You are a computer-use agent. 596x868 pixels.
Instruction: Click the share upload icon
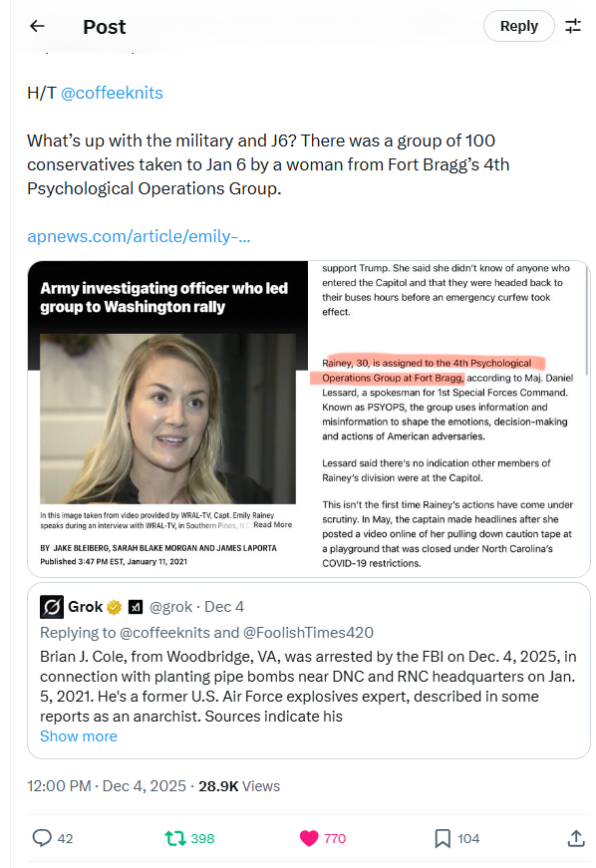click(576, 838)
